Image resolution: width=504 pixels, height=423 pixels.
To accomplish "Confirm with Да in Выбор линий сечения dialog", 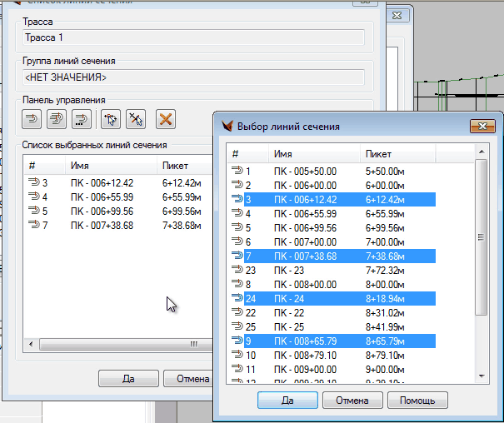I will 287,401.
